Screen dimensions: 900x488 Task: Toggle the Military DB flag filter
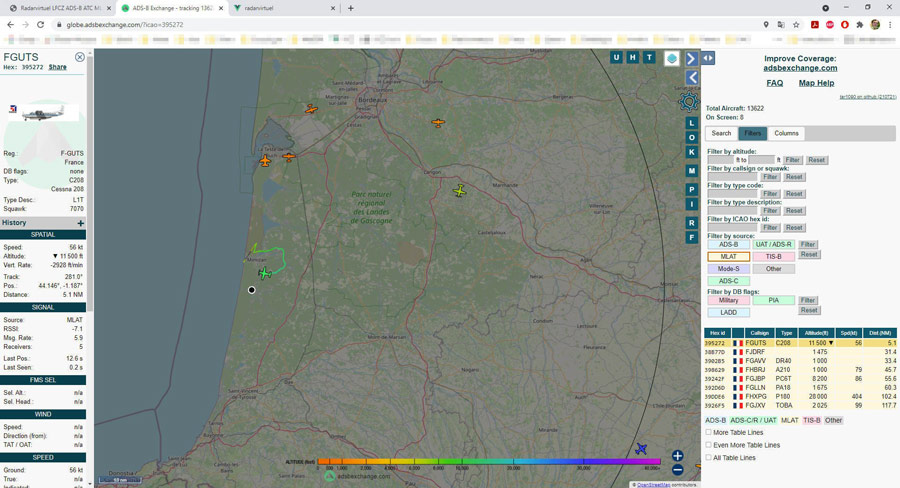[x=728, y=300]
